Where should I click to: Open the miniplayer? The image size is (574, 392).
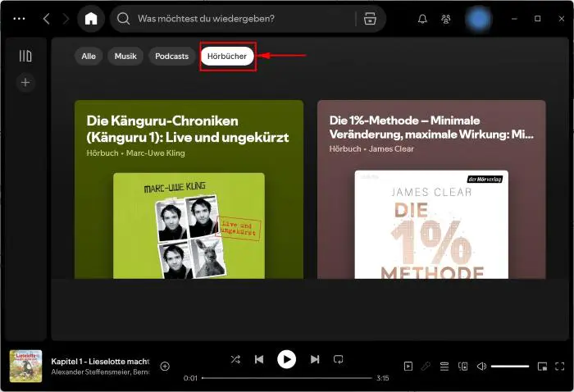pos(542,366)
